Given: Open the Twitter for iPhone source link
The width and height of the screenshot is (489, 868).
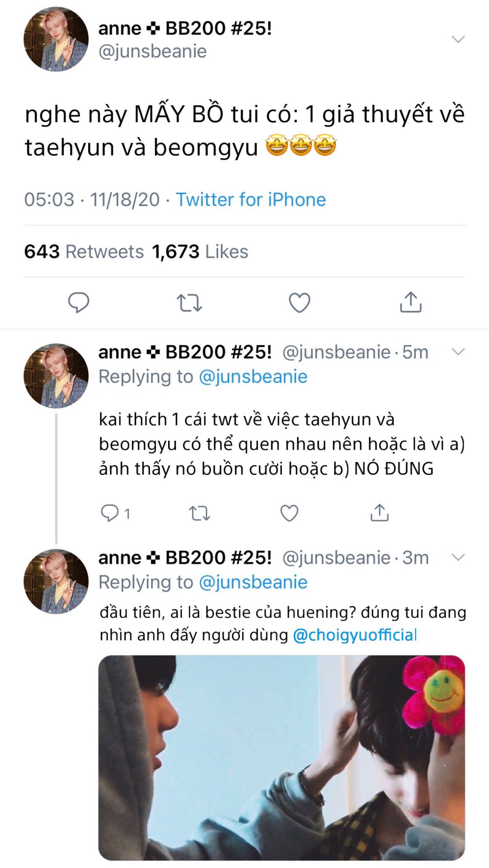Looking at the screenshot, I should click(251, 199).
